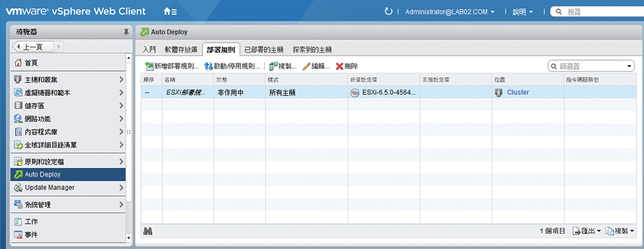The image size is (644, 249).
Task: Click the binoculars find icon
Action: pos(148,232)
